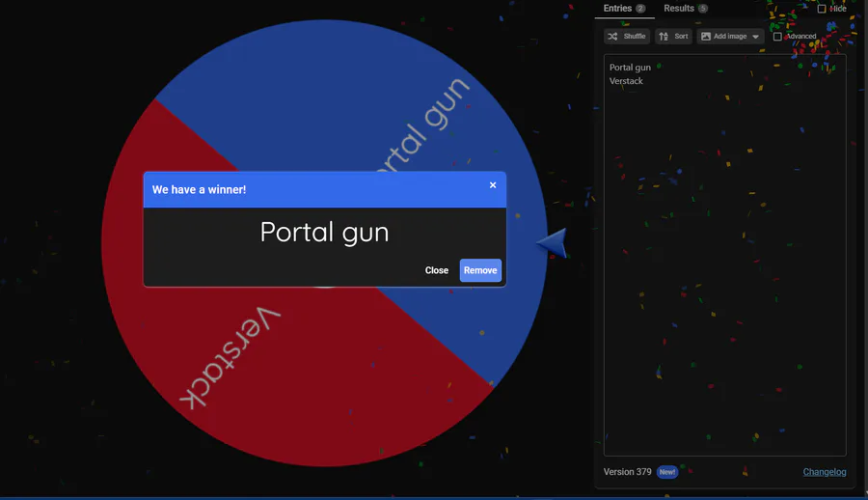Tick the Hide checkbox
The width and height of the screenshot is (868, 500).
[822, 9]
